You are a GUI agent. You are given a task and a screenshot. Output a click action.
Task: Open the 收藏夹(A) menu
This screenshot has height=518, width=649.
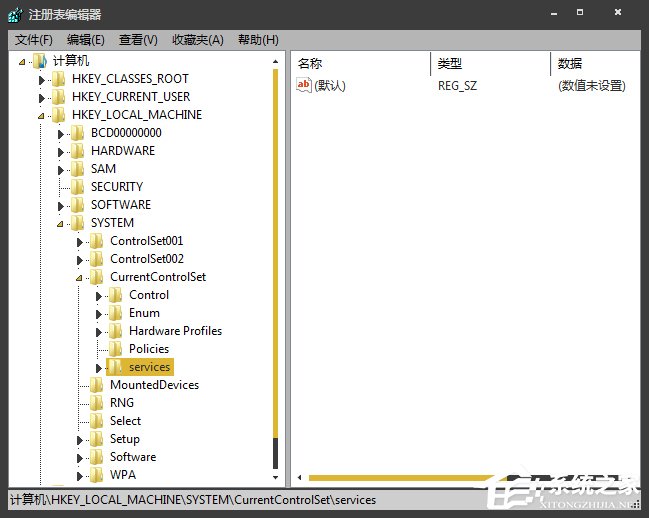coord(198,39)
